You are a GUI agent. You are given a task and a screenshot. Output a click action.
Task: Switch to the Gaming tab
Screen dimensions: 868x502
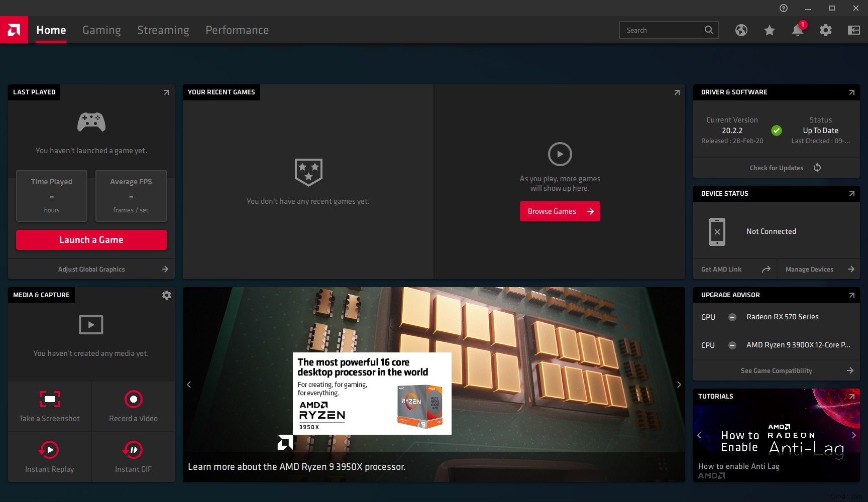click(101, 30)
